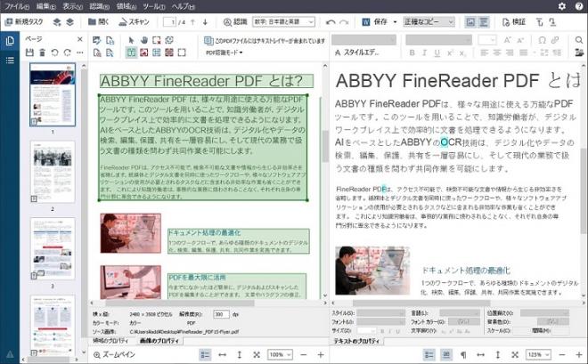The height and width of the screenshot is (364, 588).
Task: Open the ツール menu
Action: pos(154,6)
